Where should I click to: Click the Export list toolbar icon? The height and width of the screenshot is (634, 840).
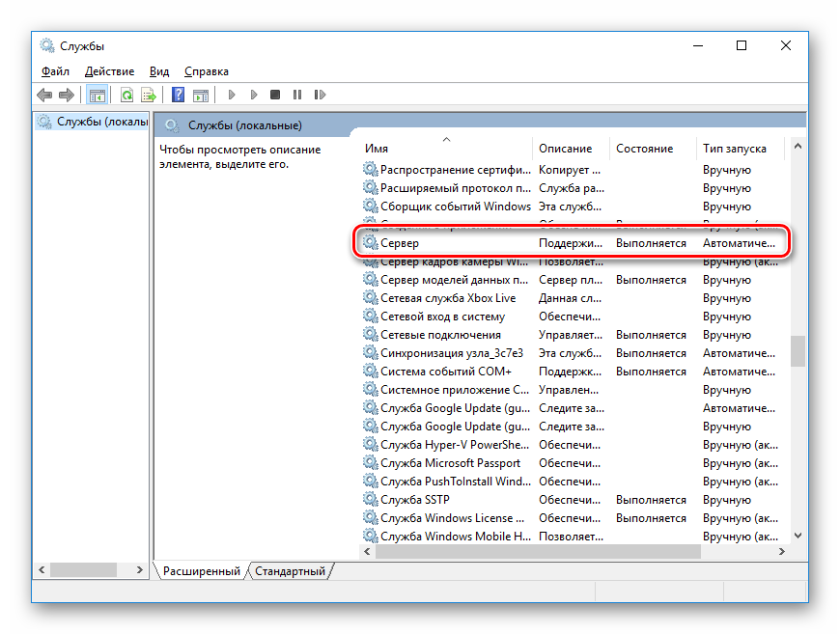pos(149,95)
